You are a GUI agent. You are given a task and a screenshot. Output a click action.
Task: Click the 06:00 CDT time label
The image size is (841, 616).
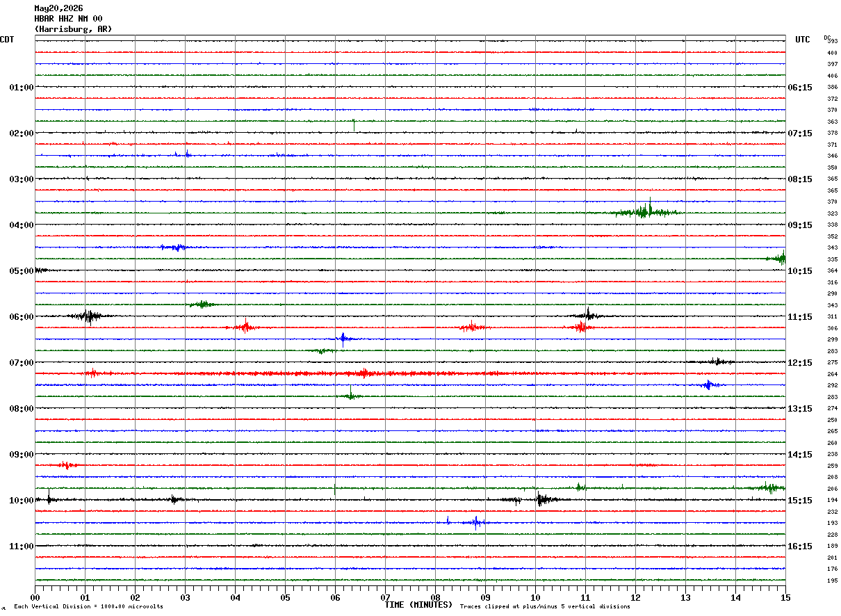(21, 317)
